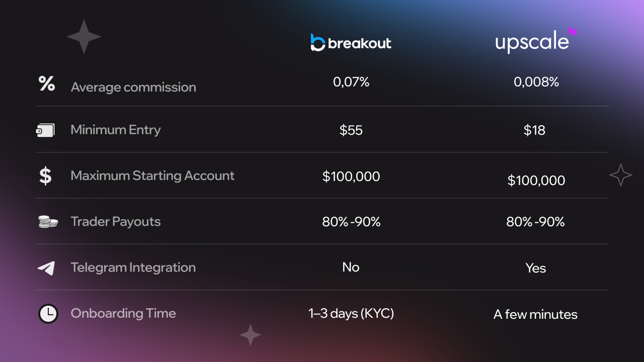Click the Telegram Integration label
644x362 pixels.
[133, 267]
